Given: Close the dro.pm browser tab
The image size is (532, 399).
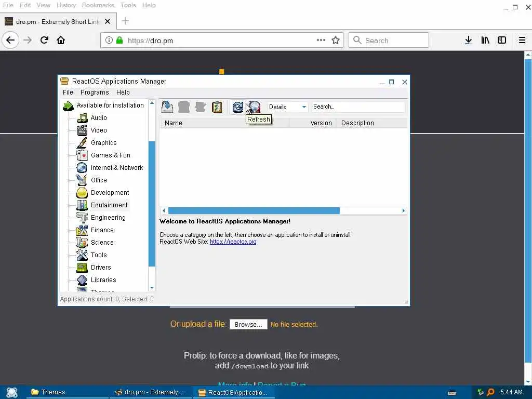Looking at the screenshot, I should tap(108, 21).
